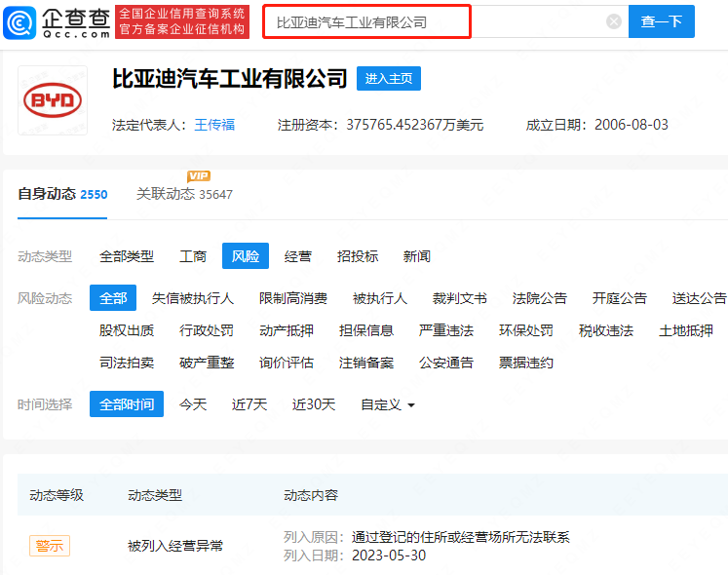Select 全部 under 风险动态
728x575 pixels.
point(113,297)
